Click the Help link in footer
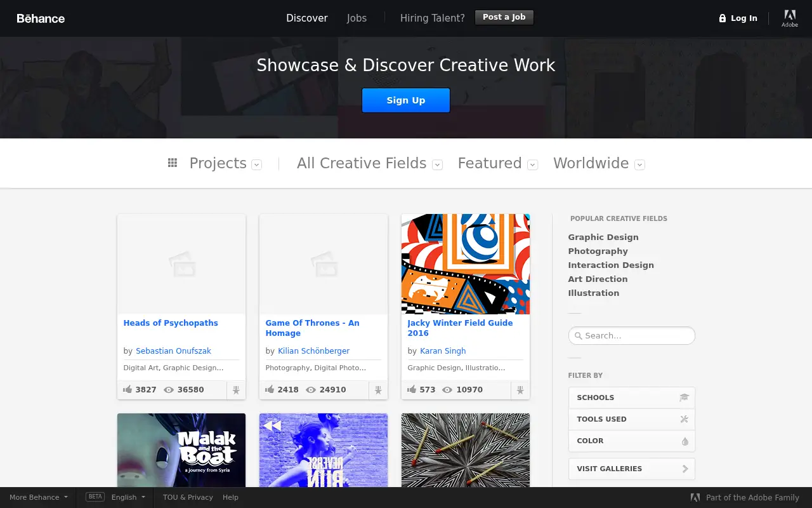The height and width of the screenshot is (508, 812). 230,497
